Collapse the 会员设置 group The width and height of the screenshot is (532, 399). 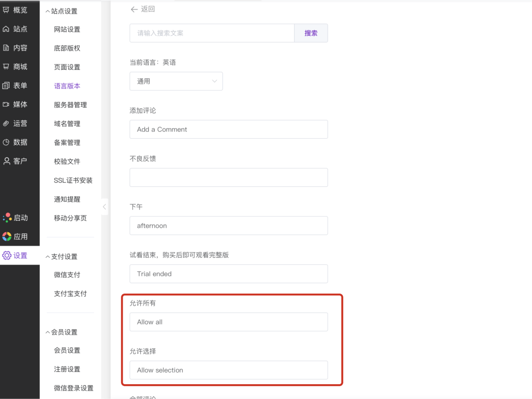coord(48,333)
